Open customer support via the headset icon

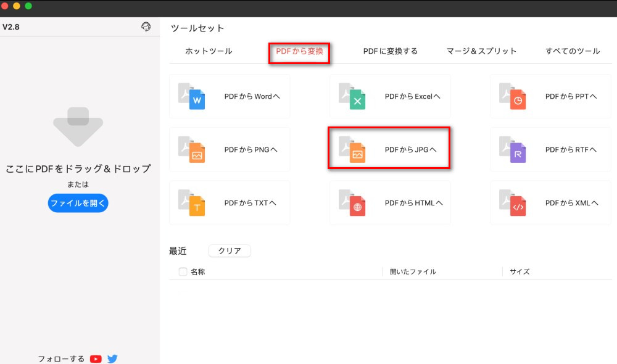point(146,27)
